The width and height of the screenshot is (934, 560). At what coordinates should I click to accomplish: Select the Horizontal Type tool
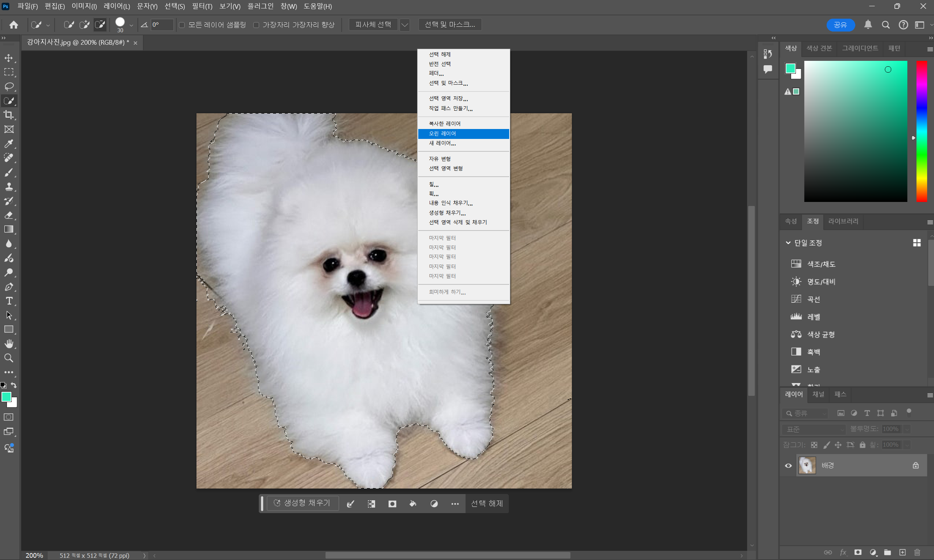click(x=9, y=301)
